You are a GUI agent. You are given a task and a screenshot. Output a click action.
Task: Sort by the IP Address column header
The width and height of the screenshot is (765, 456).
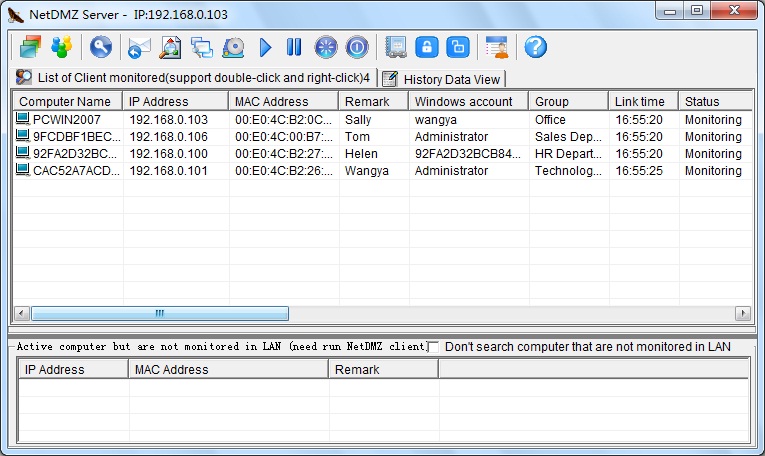pyautogui.click(x=175, y=101)
